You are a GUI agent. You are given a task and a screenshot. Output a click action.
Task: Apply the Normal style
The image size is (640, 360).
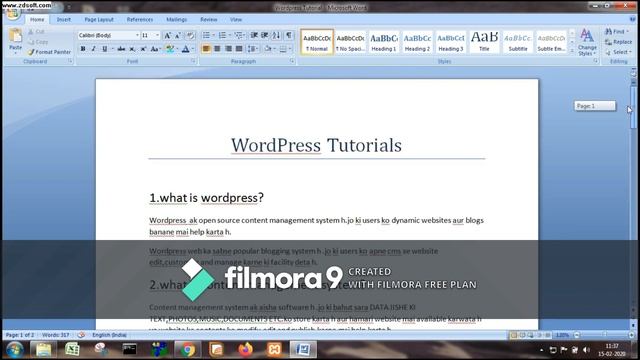coord(317,42)
